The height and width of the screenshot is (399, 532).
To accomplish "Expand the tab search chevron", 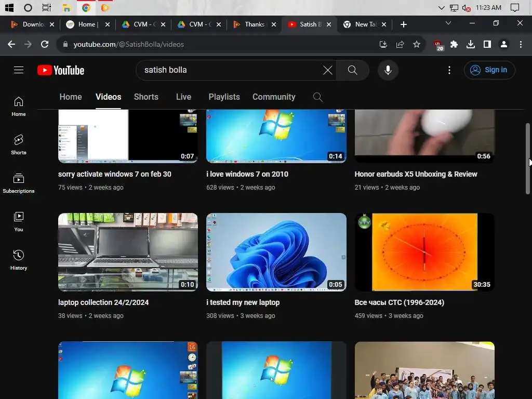I will (448, 23).
